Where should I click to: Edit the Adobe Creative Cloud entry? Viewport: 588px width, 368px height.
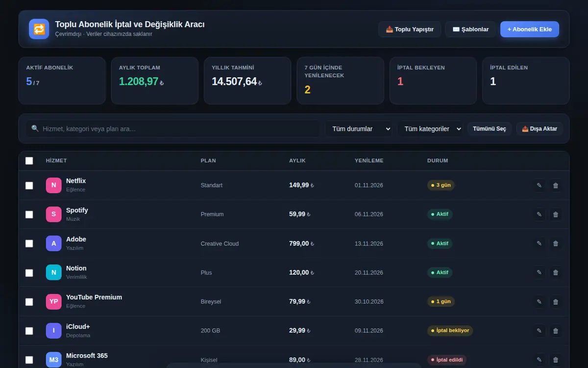(x=539, y=243)
